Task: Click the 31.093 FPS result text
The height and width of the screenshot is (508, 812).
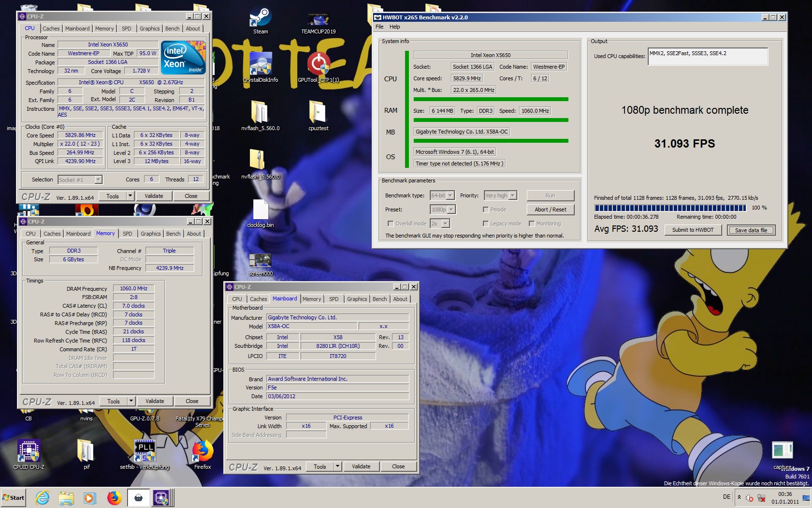Action: [684, 144]
